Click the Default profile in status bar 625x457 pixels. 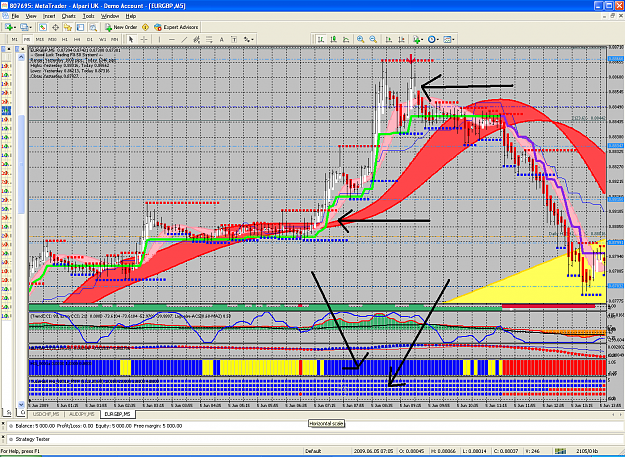pyautogui.click(x=313, y=451)
